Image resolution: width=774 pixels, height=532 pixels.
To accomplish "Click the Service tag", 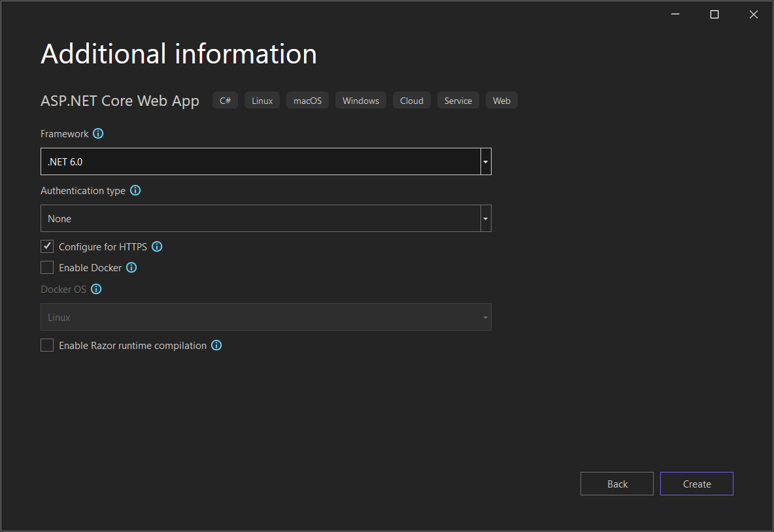I will pyautogui.click(x=458, y=100).
